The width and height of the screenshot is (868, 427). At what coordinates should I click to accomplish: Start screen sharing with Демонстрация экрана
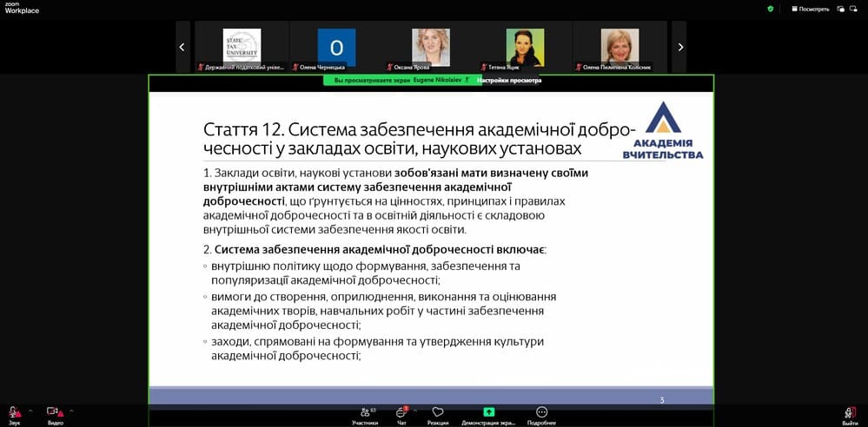coord(488,414)
